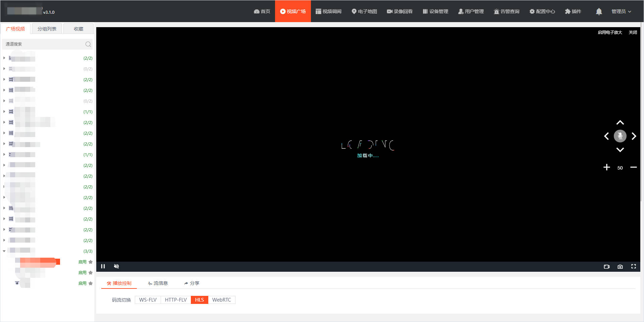Switch to the 广场视频 tab
This screenshot has height=322, width=644.
[x=15, y=29]
